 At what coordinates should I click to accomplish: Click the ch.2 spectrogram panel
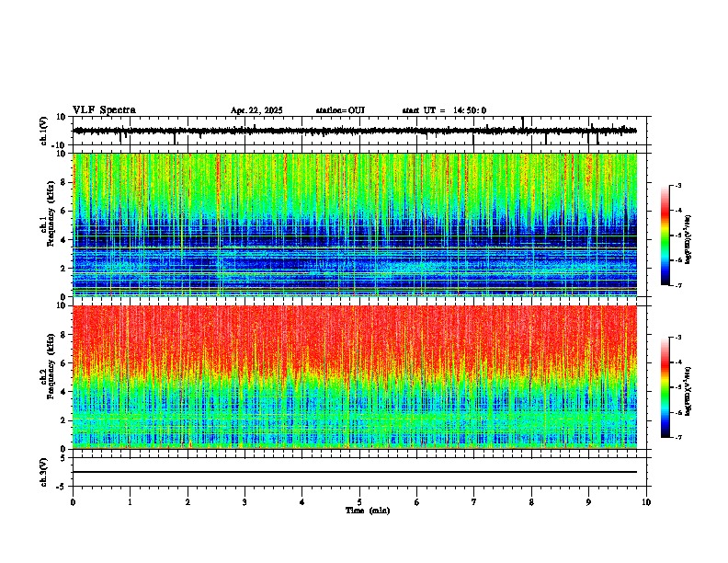point(355,377)
